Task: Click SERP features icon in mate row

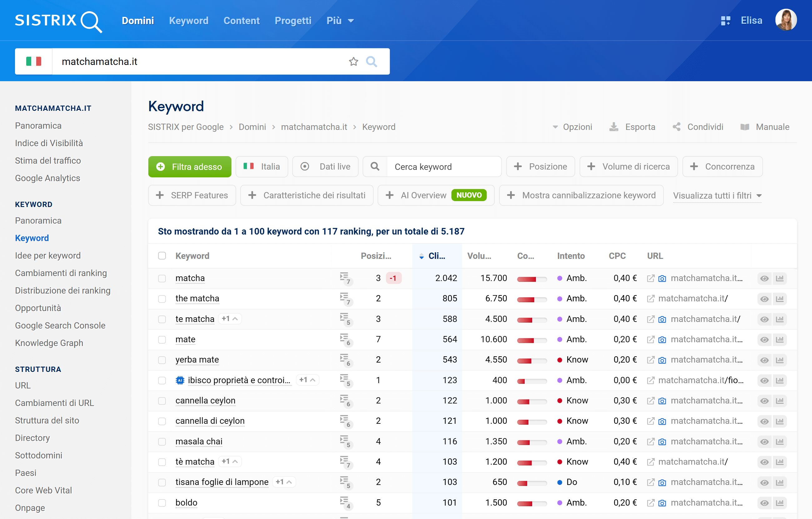Action: pyautogui.click(x=344, y=339)
